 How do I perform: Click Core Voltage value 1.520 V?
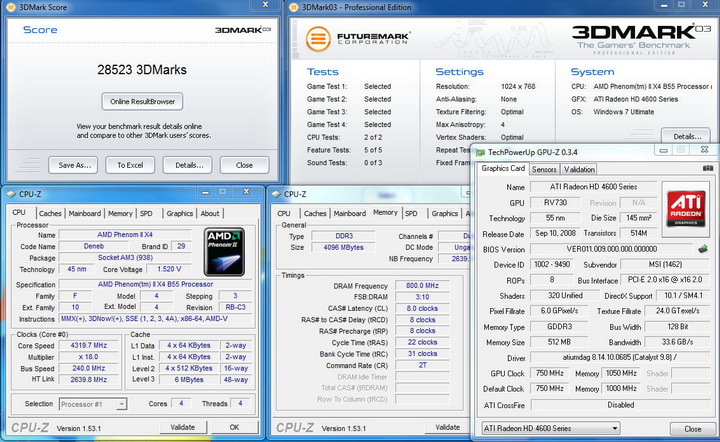coord(169,269)
